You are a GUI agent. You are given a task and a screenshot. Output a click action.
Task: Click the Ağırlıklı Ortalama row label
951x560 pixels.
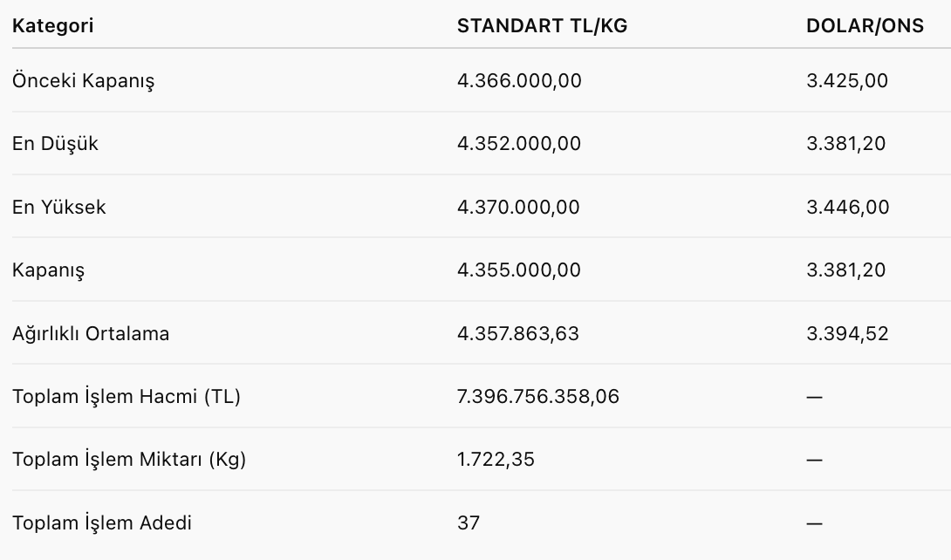point(91,333)
